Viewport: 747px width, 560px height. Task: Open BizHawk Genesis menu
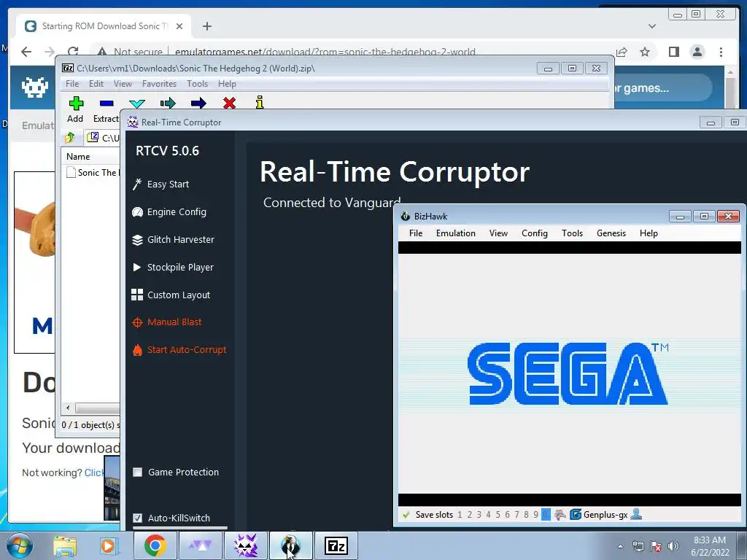(611, 233)
